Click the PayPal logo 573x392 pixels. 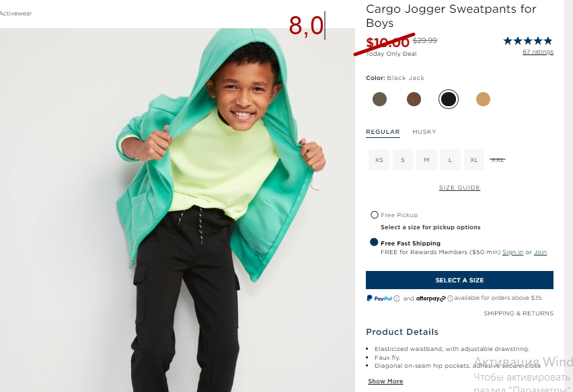pos(379,299)
